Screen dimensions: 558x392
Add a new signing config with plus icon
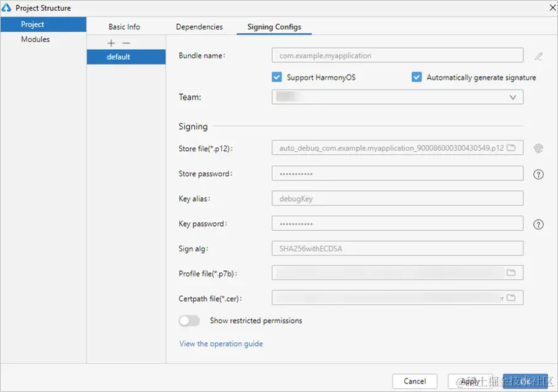point(111,43)
